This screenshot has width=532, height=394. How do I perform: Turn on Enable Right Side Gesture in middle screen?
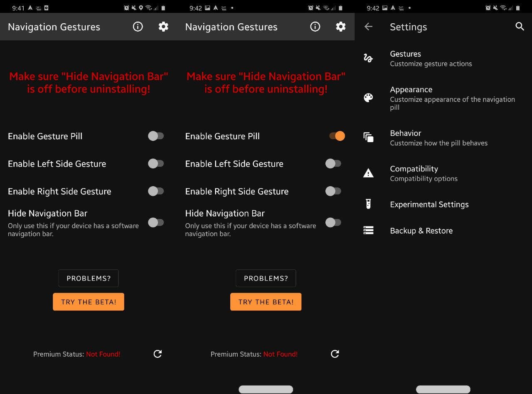[333, 191]
